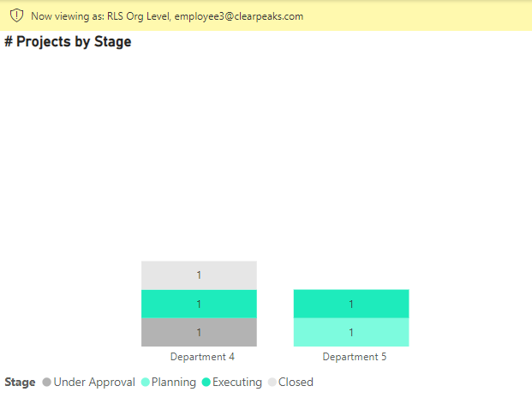Filter by the Closed legend label
The width and height of the screenshot is (532, 398).
tap(296, 383)
